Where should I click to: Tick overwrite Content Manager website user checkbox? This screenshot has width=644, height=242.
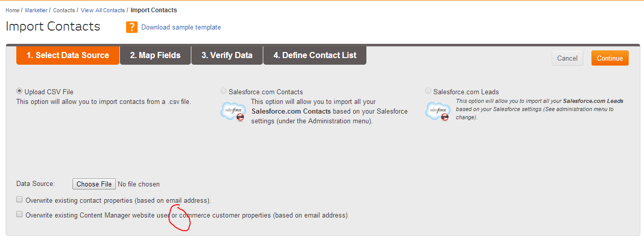click(x=19, y=214)
